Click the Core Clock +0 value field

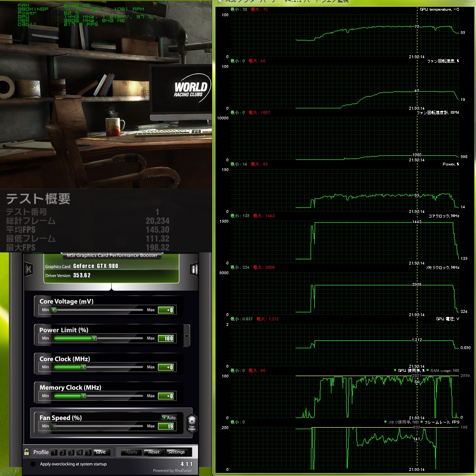tap(166, 367)
